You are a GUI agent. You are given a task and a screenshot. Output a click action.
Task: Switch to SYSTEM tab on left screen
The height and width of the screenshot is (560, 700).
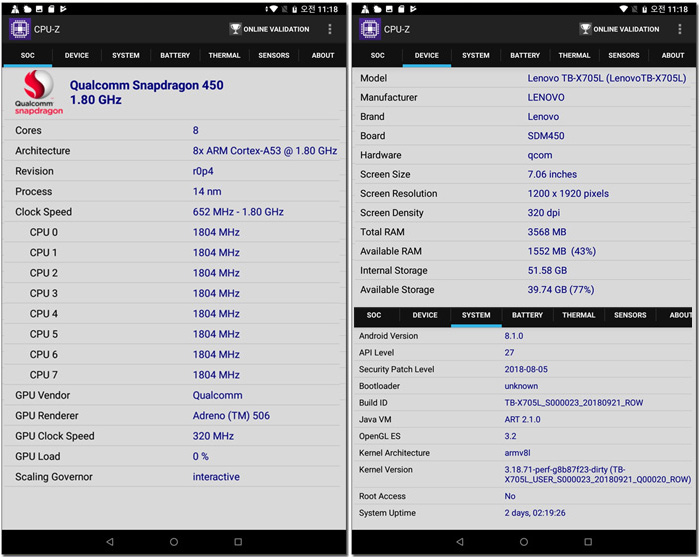coord(125,55)
